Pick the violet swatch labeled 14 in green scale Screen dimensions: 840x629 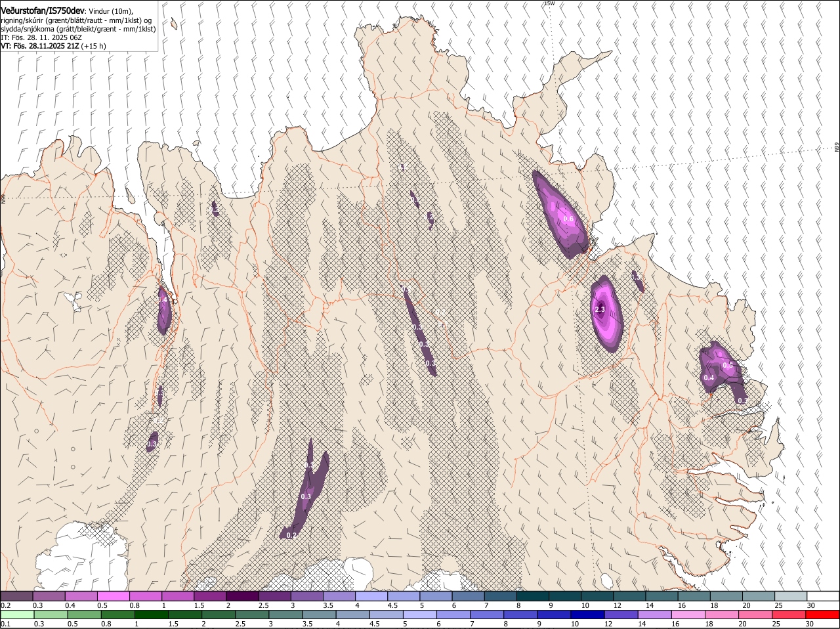click(654, 615)
